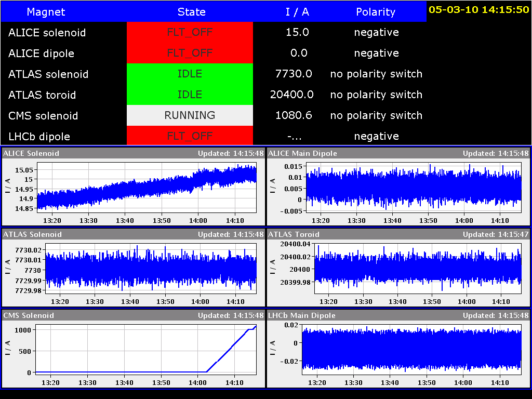The width and height of the screenshot is (532, 399).
Task: Click the 1000 axis label on CMS Solenoid
Action: click(23, 330)
